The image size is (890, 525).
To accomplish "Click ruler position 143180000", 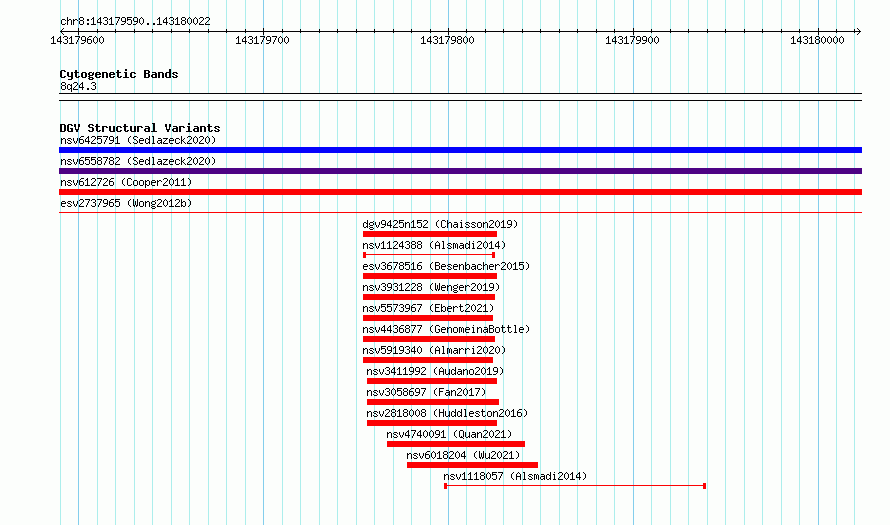I will (817, 40).
